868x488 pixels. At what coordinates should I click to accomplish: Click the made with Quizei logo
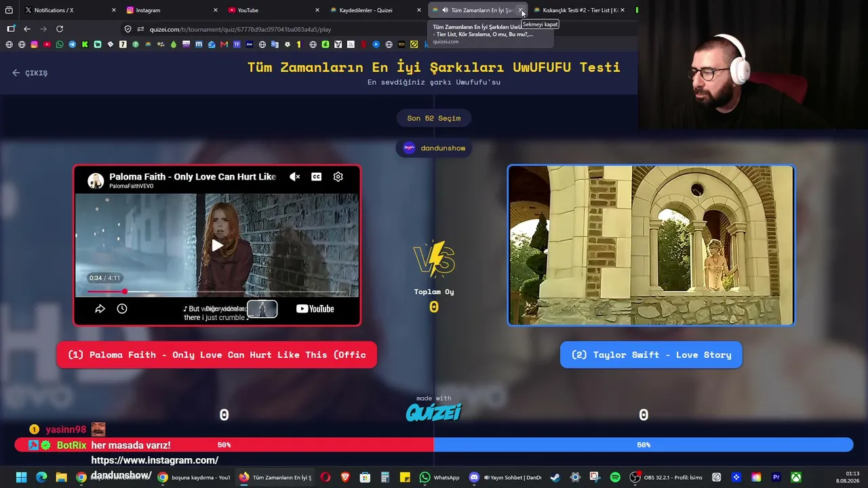pos(434,409)
